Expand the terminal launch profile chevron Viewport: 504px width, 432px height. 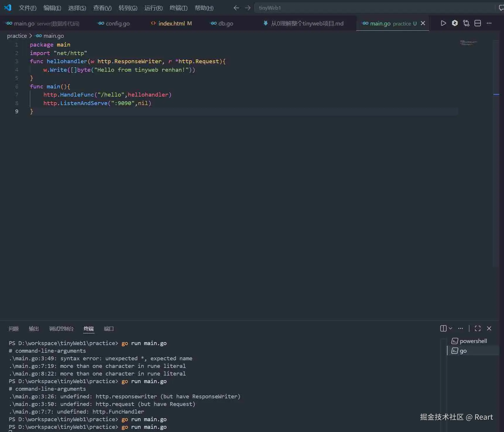[450, 328]
